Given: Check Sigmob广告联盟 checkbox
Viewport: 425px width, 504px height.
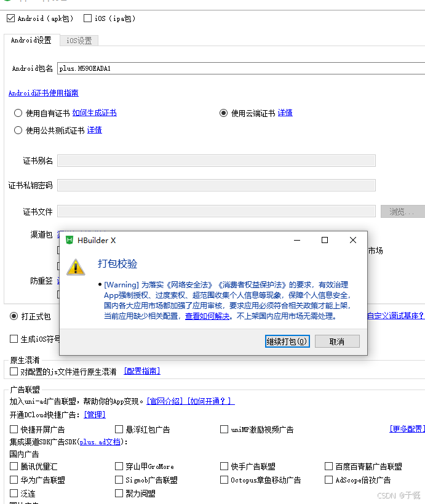Looking at the screenshot, I should [x=119, y=479].
